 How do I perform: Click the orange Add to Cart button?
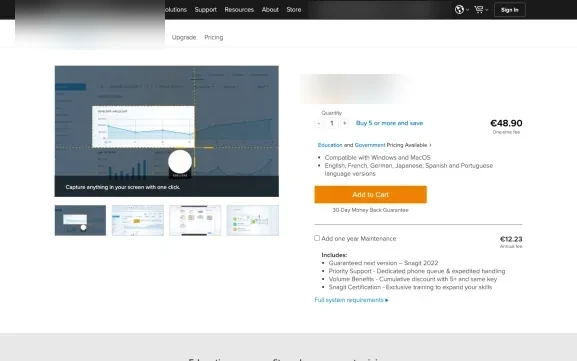371,195
